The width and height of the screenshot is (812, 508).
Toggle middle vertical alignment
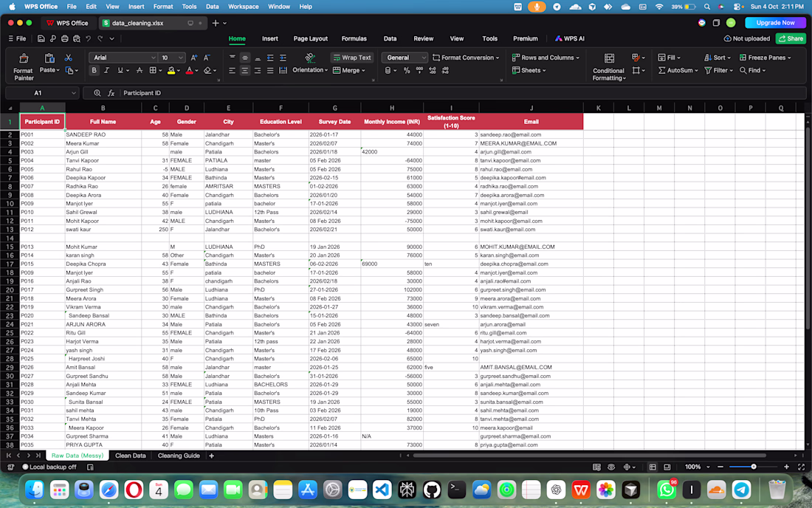tap(244, 58)
